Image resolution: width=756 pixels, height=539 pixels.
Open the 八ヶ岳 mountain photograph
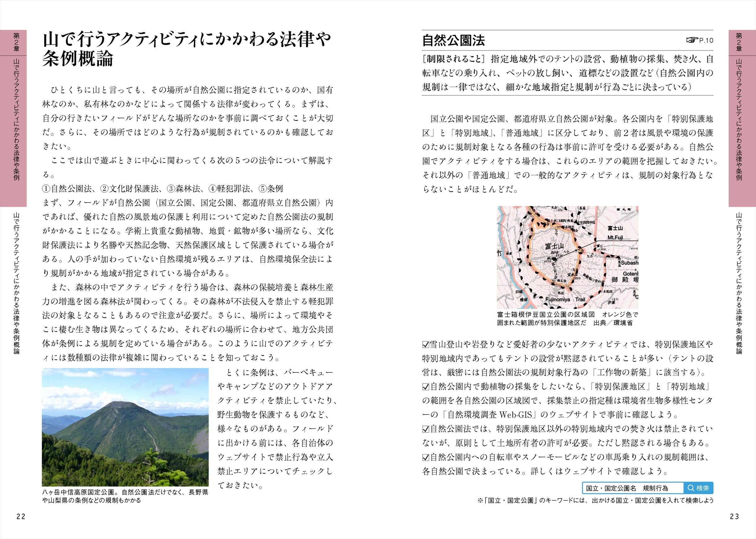(x=125, y=427)
